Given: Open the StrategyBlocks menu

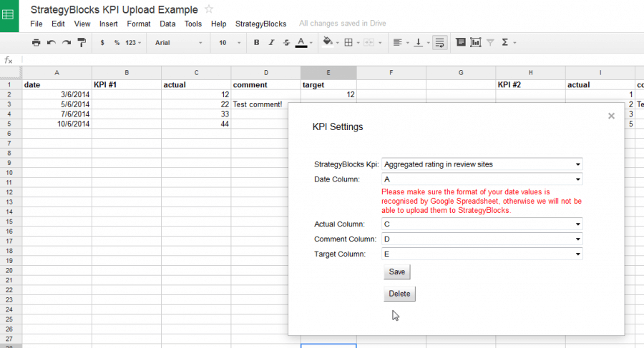Looking at the screenshot, I should point(260,24).
